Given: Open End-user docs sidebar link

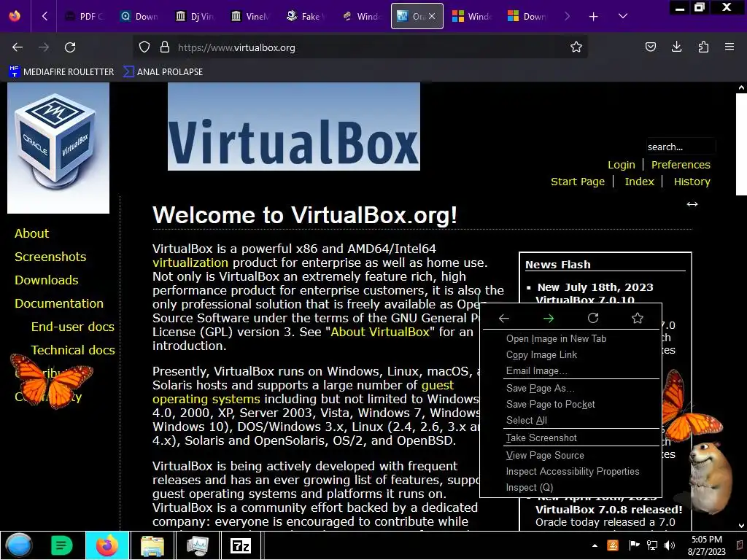Looking at the screenshot, I should tap(72, 327).
